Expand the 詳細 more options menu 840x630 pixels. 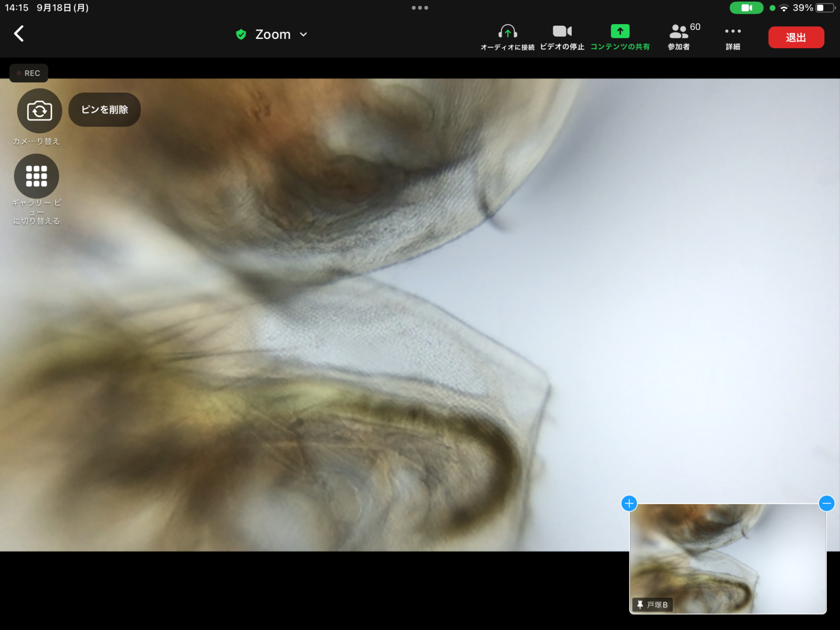point(733,37)
